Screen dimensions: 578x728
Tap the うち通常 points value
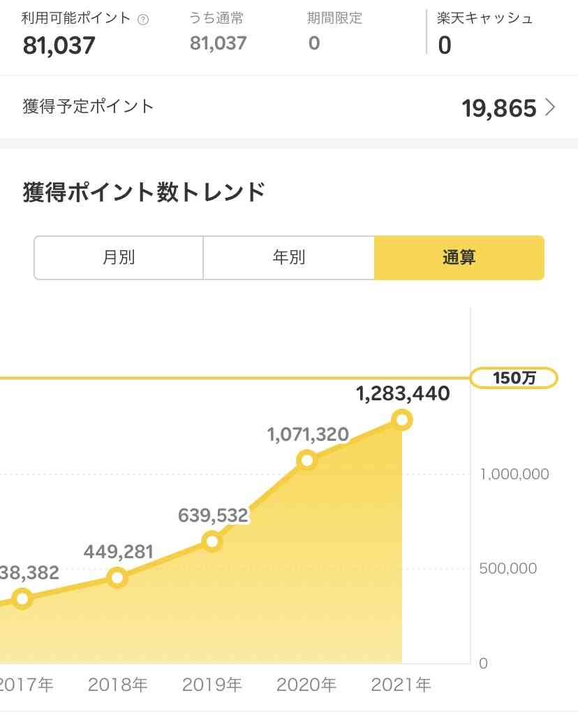218,43
